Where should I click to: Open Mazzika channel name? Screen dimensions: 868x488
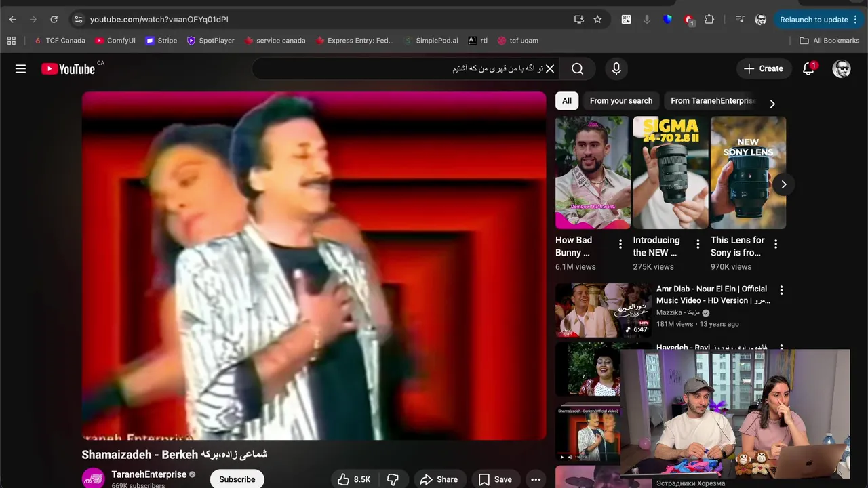[x=679, y=312]
